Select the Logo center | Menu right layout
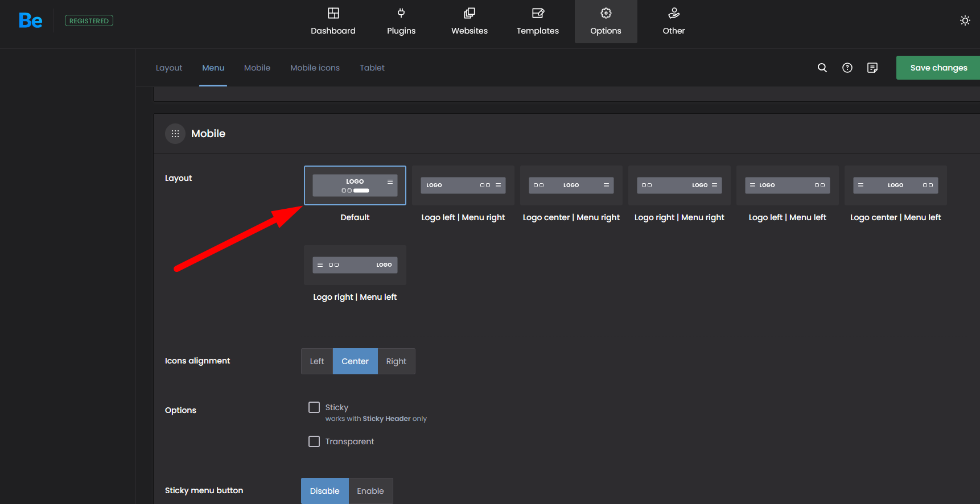980x504 pixels. pos(571,185)
